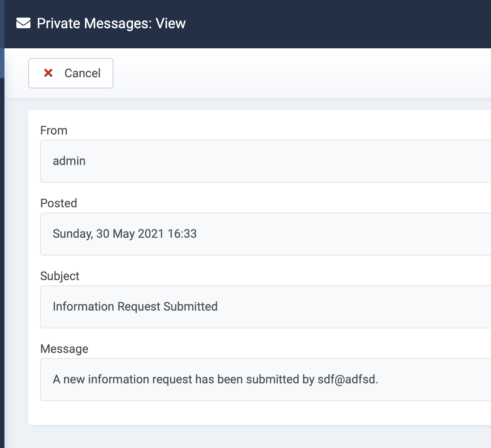Click the From label
Viewport: 491px width, 448px height.
tap(54, 130)
